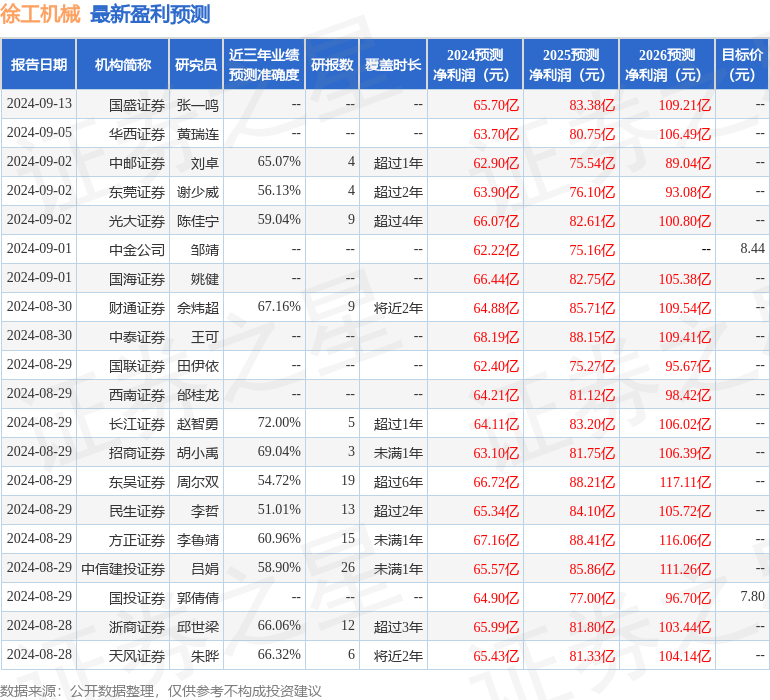The width and height of the screenshot is (770, 700).
Task: Select the 研究员 column header
Action: click(x=196, y=64)
